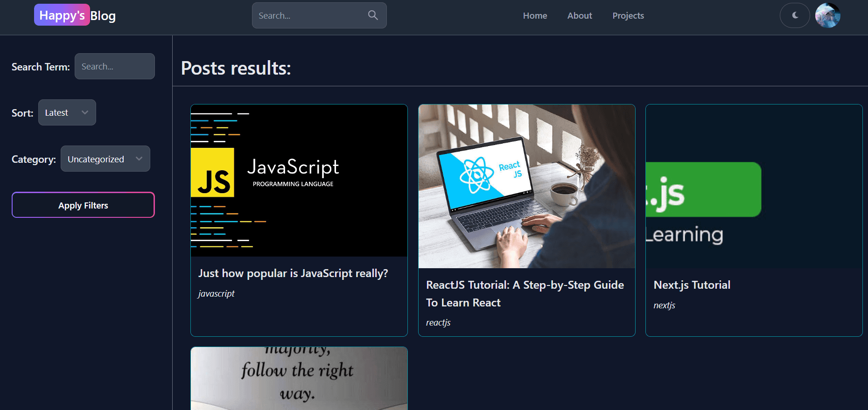Open the user profile avatar menu
This screenshot has width=868, height=410.
pyautogui.click(x=828, y=15)
